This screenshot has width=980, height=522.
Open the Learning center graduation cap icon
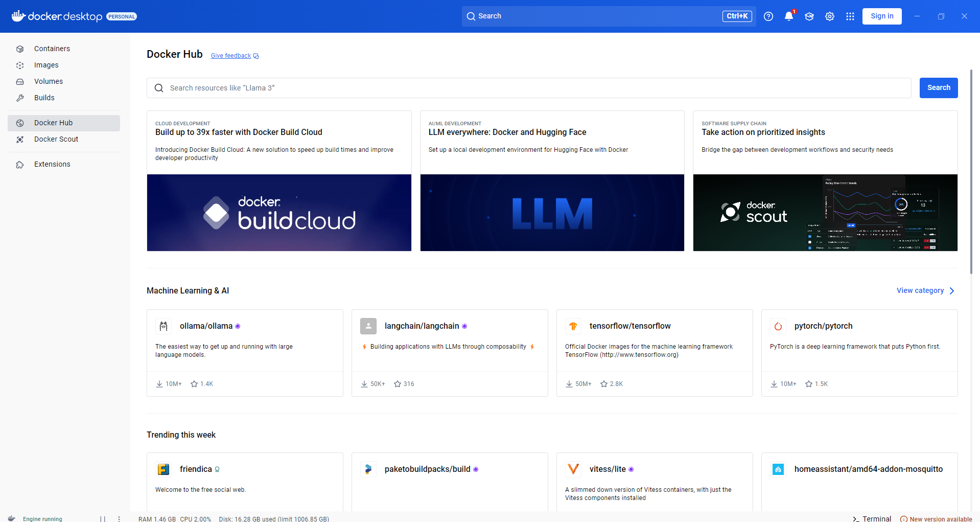click(809, 16)
